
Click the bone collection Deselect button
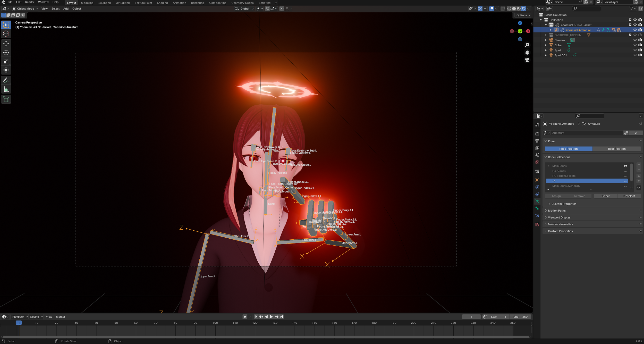coord(629,196)
